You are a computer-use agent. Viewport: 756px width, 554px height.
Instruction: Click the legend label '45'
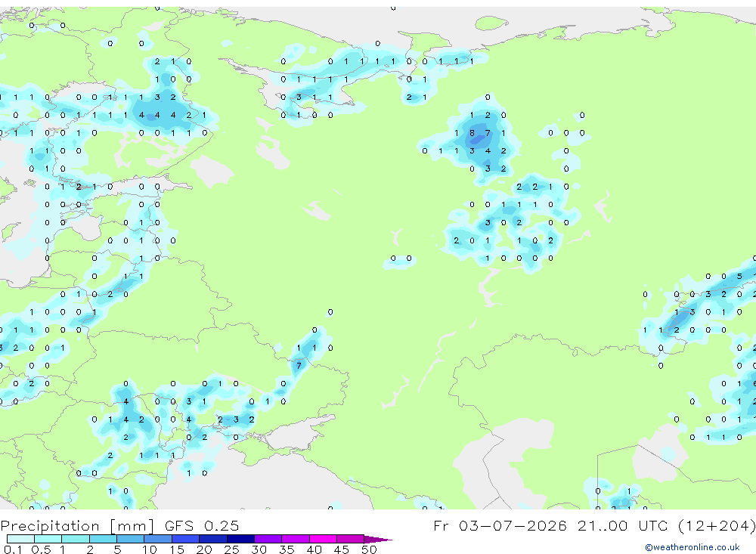coord(342,549)
